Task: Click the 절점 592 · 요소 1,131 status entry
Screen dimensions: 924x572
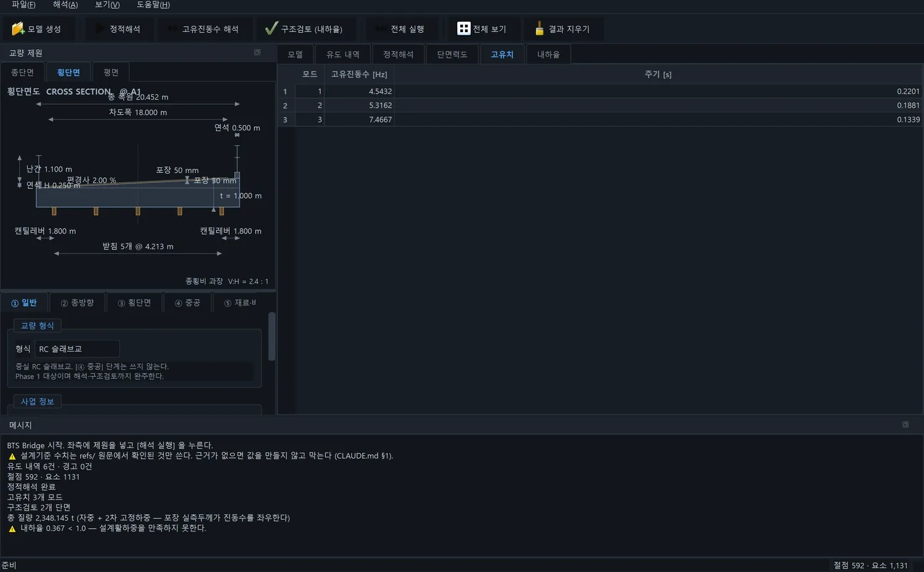Action: (x=870, y=565)
